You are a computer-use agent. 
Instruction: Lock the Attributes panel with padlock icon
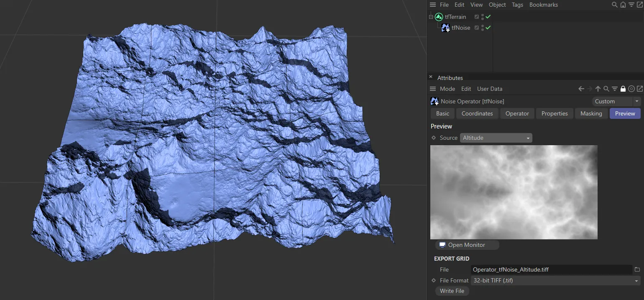(623, 89)
